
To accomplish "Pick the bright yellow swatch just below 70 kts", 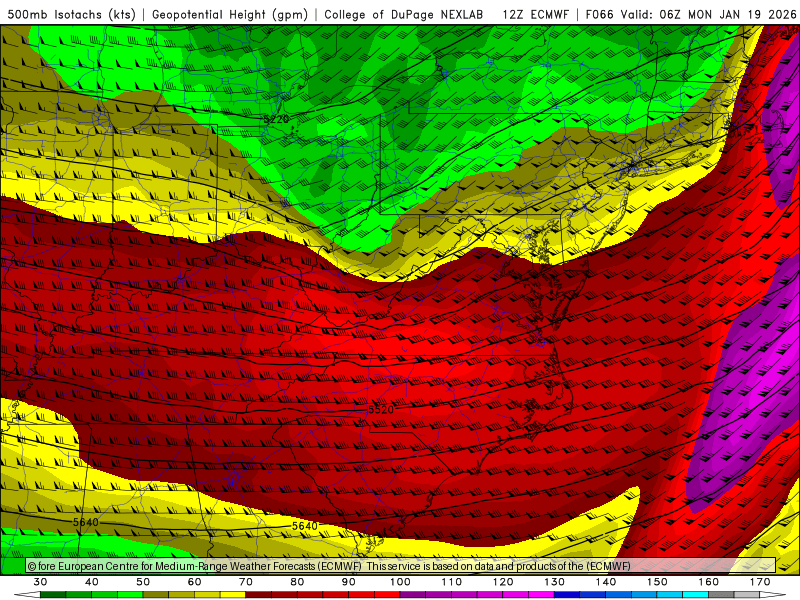I will (233, 594).
